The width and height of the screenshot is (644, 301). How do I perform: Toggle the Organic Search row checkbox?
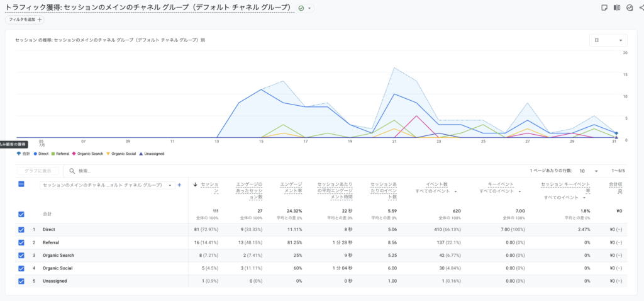click(21, 256)
